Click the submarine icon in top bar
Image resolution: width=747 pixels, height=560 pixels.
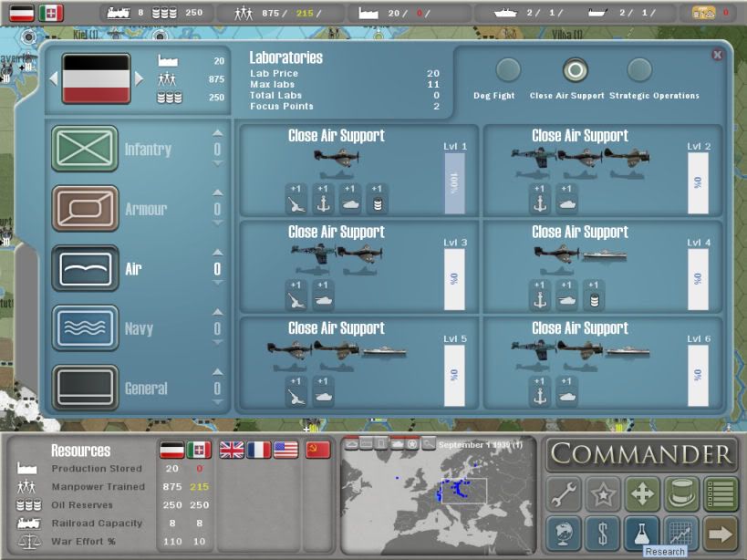click(x=599, y=13)
